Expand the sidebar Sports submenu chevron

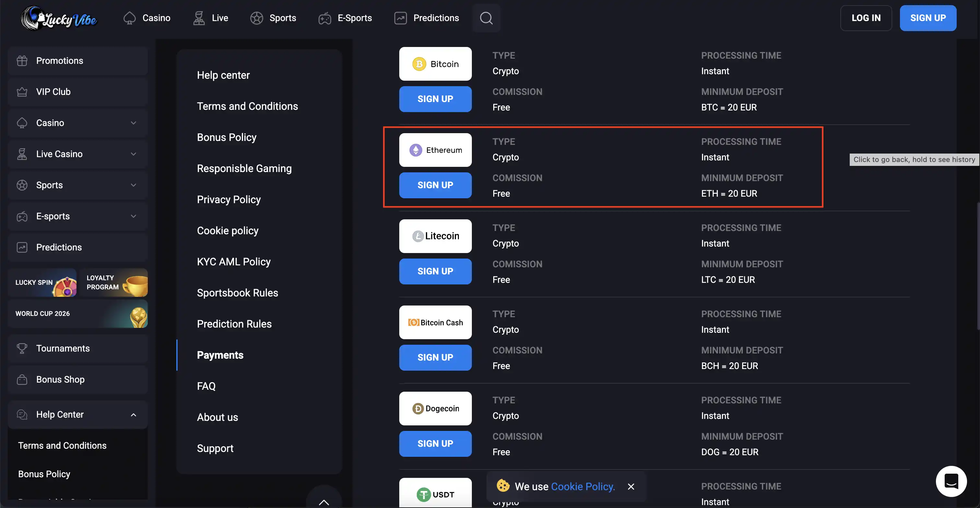134,185
